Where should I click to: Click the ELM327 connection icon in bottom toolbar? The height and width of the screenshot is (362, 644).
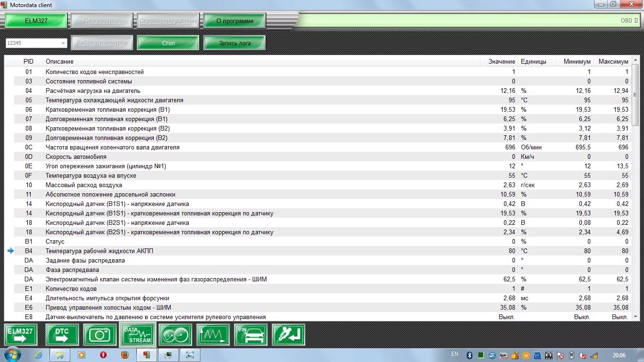tap(20, 335)
